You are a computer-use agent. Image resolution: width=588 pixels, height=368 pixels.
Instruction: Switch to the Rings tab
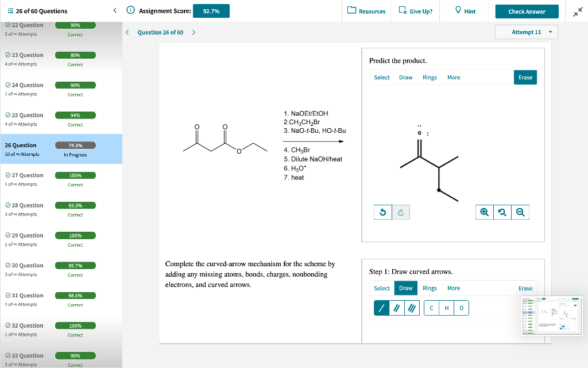pyautogui.click(x=430, y=77)
